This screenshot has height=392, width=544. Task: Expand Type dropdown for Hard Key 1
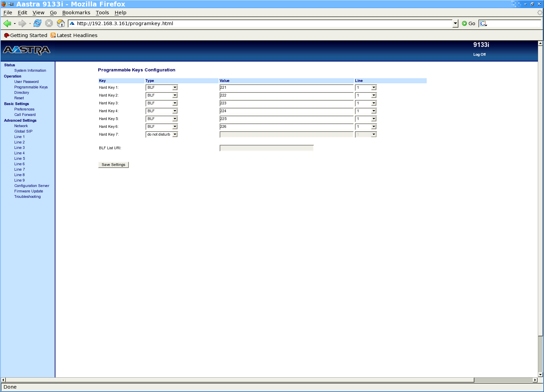coord(161,88)
